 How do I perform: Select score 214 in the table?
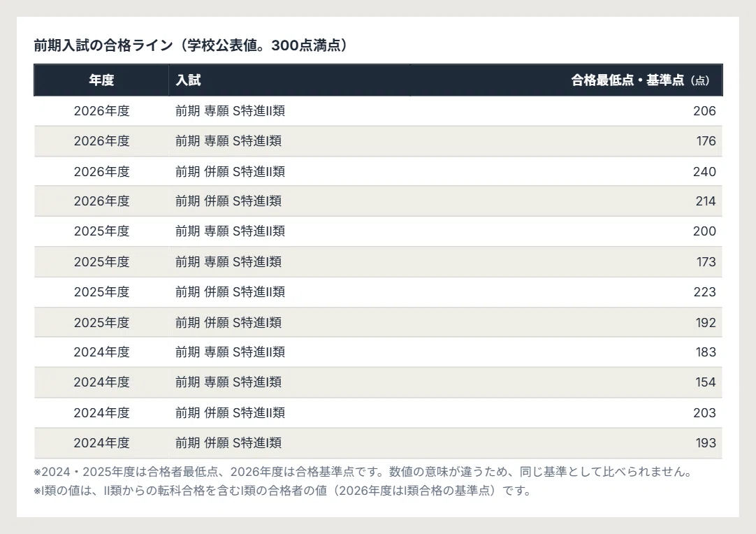[706, 201]
